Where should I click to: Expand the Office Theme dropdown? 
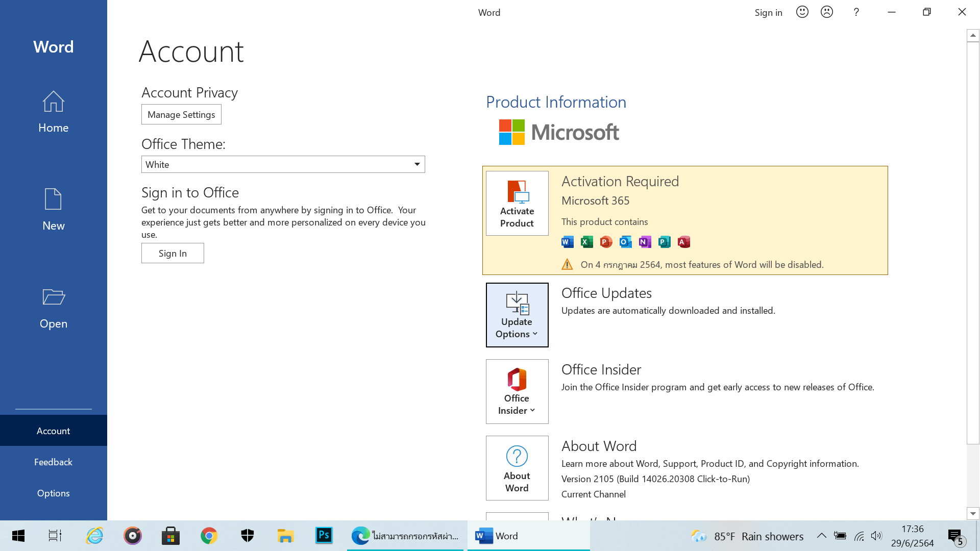click(417, 164)
